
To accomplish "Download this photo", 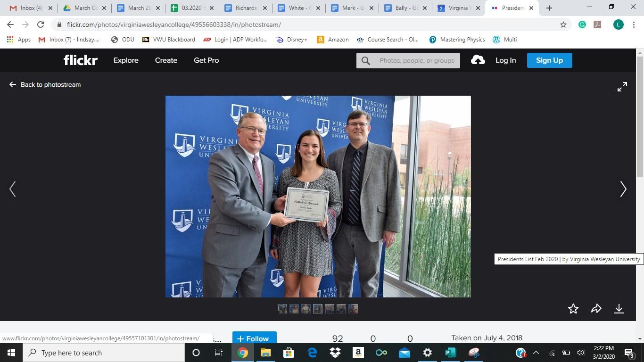I will (619, 309).
